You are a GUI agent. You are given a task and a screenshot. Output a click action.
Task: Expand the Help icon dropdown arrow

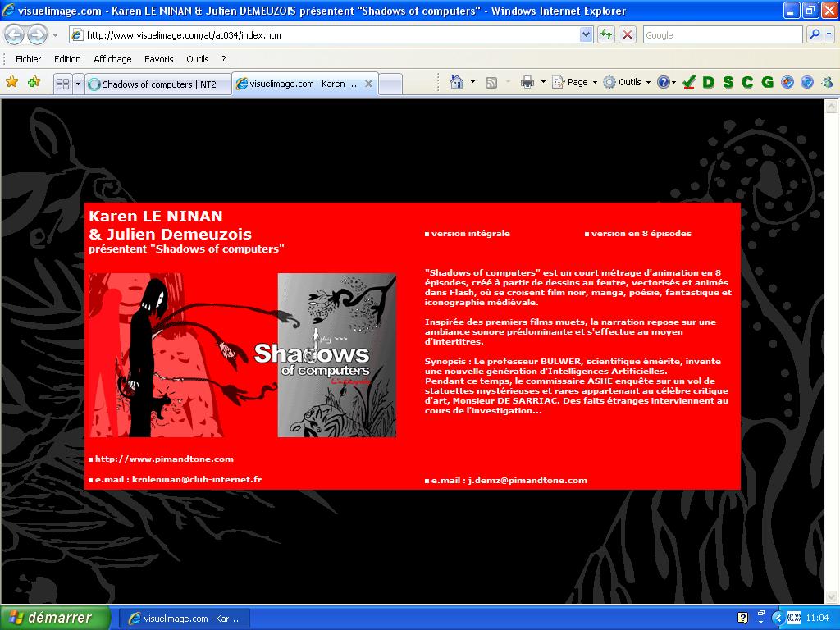point(674,82)
